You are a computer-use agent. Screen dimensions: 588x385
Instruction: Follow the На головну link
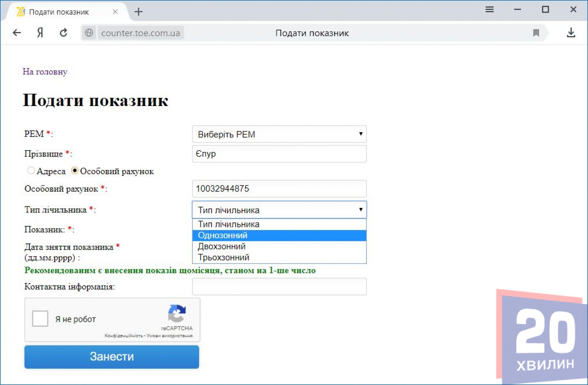pos(45,72)
